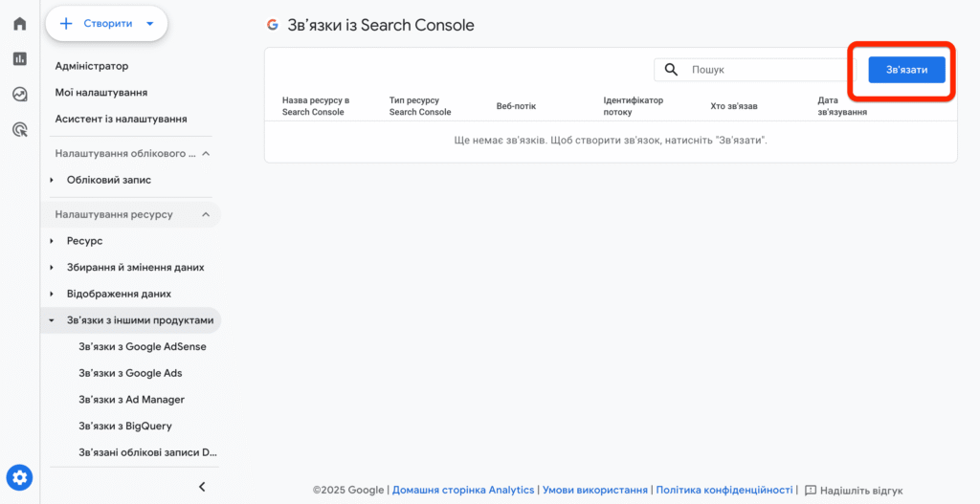Click the Ідентифікатор потоку column header
Viewport: 980px width, 504px height.
point(634,106)
